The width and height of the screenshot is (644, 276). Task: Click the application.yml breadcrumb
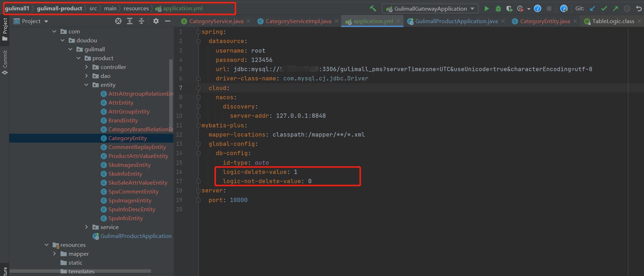click(x=179, y=8)
